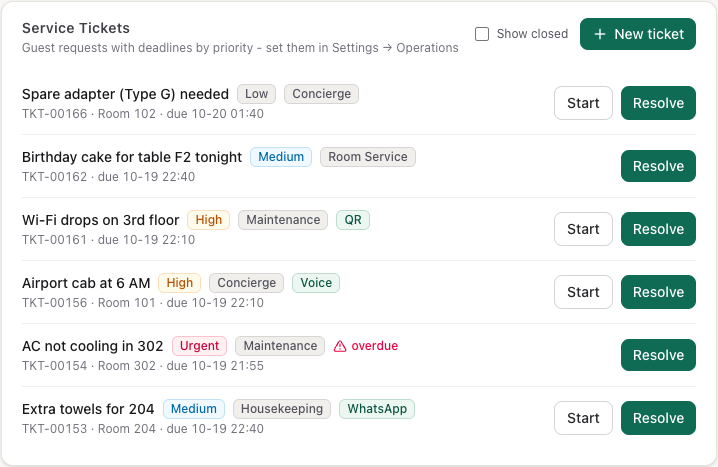Start the Extra towels for 204 ticket
This screenshot has height=467, width=718.
583,418
